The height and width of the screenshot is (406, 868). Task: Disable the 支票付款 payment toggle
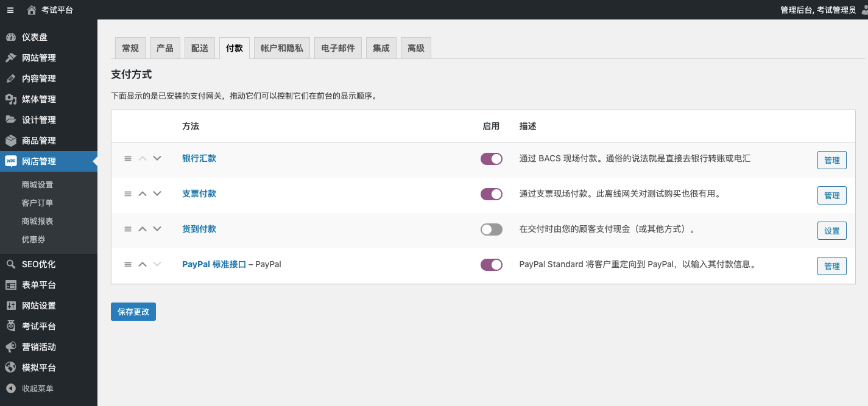[492, 194]
